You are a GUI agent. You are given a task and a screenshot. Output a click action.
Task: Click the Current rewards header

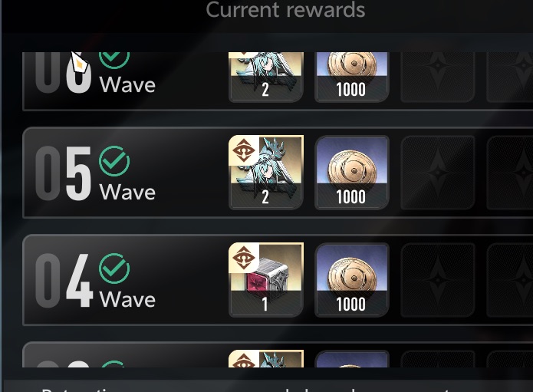pos(285,9)
